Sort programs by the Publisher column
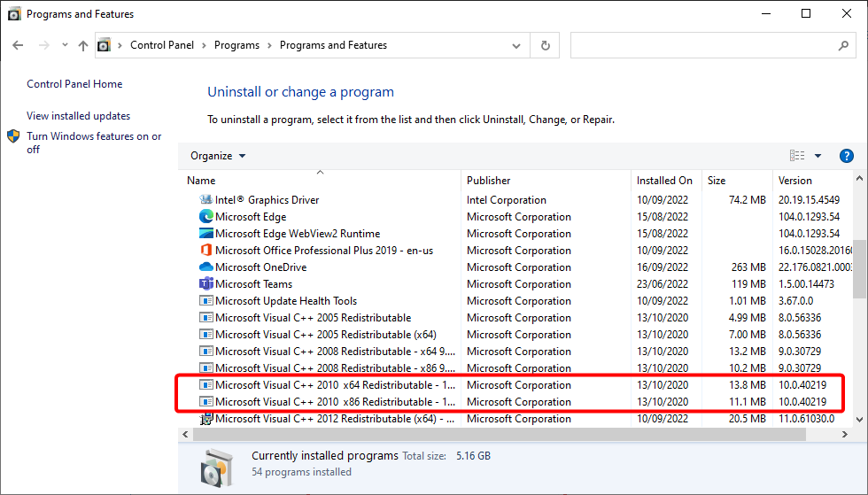This screenshot has height=495, width=868. 489,181
